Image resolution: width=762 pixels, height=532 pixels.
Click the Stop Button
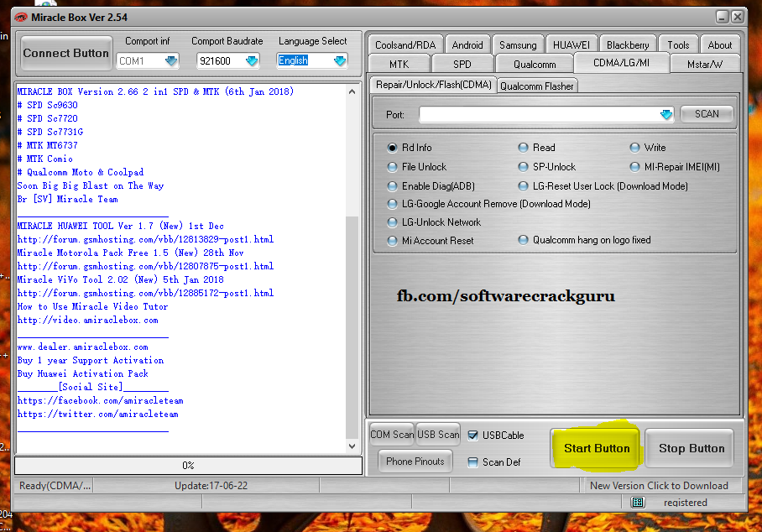click(691, 448)
